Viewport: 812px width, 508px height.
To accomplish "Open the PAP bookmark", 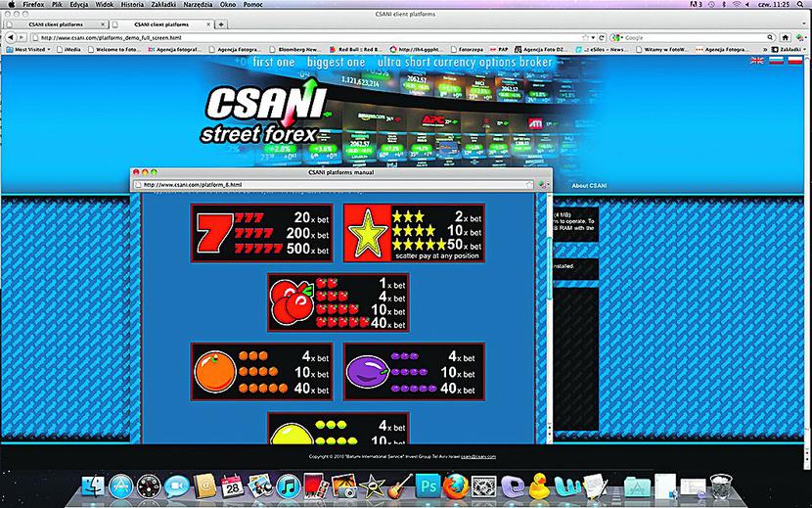I will coord(499,49).
